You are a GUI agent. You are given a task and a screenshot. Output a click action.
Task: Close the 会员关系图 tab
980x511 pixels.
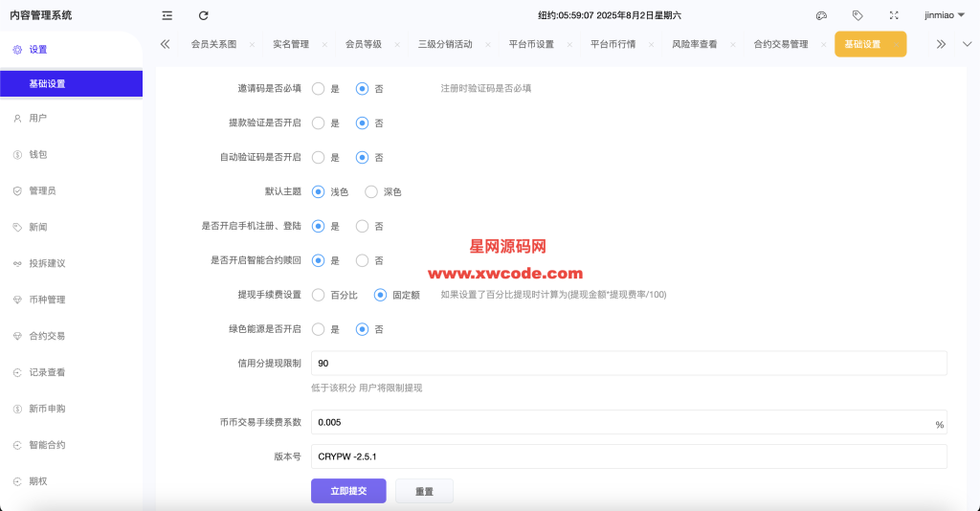[252, 45]
